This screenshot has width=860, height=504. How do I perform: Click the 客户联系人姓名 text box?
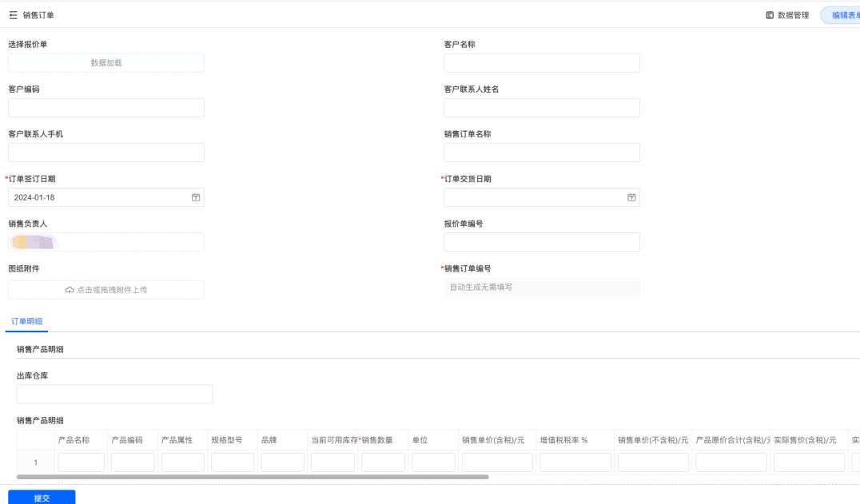tap(542, 108)
